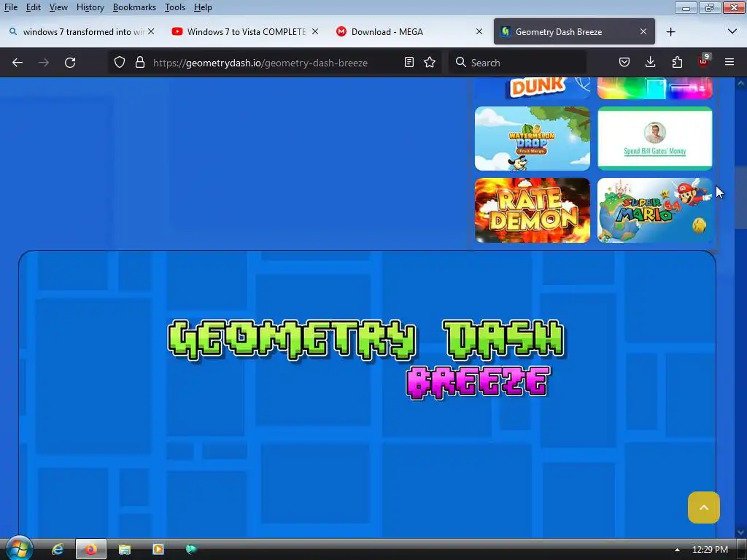
Task: Close the Windows 7 to Vista tab
Action: [x=315, y=31]
